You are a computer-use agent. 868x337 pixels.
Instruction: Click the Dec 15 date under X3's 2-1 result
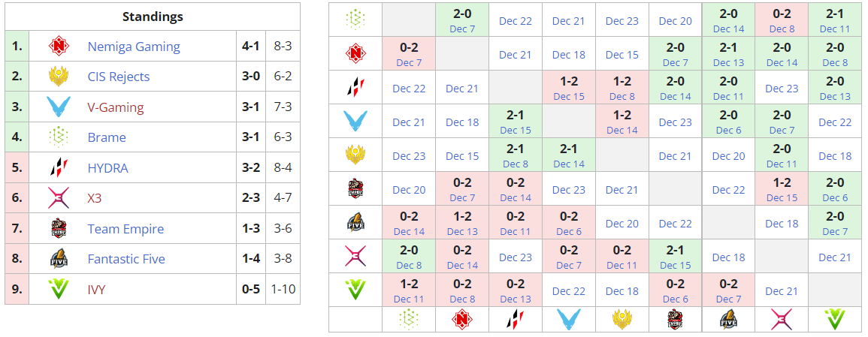(x=675, y=265)
